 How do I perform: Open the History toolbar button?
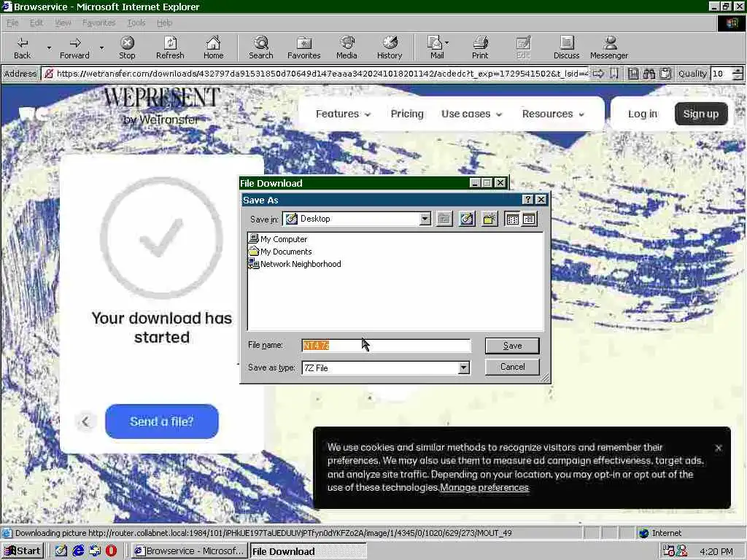pos(390,47)
